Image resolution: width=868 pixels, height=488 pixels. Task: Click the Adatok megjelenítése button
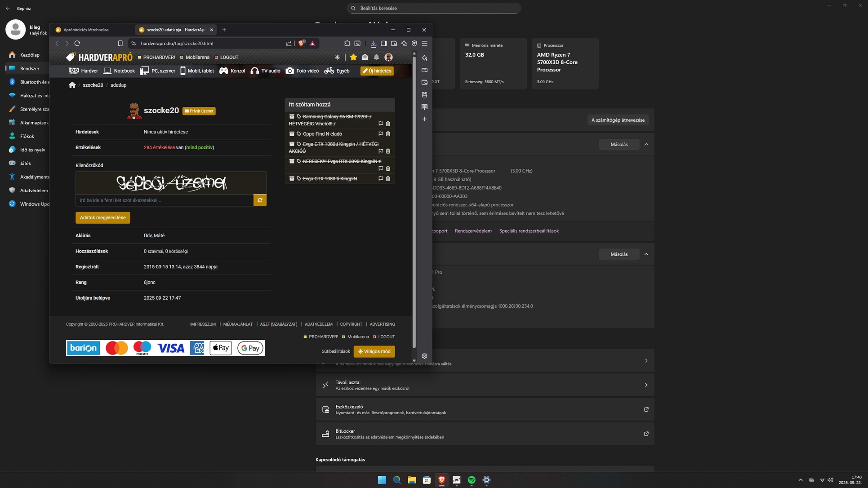[x=102, y=217]
